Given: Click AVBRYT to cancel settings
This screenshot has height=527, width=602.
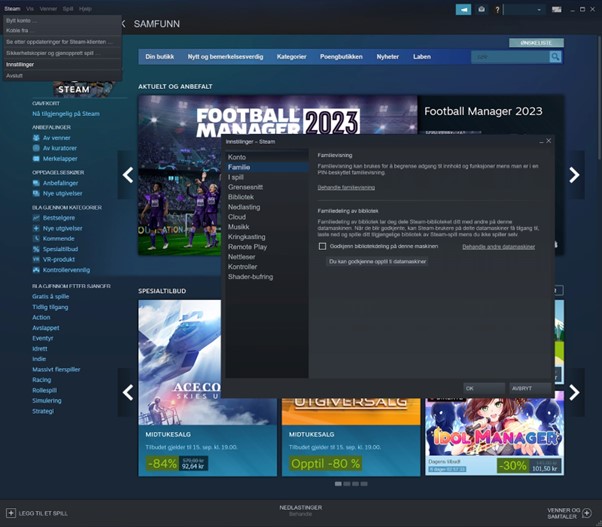Looking at the screenshot, I should point(530,388).
